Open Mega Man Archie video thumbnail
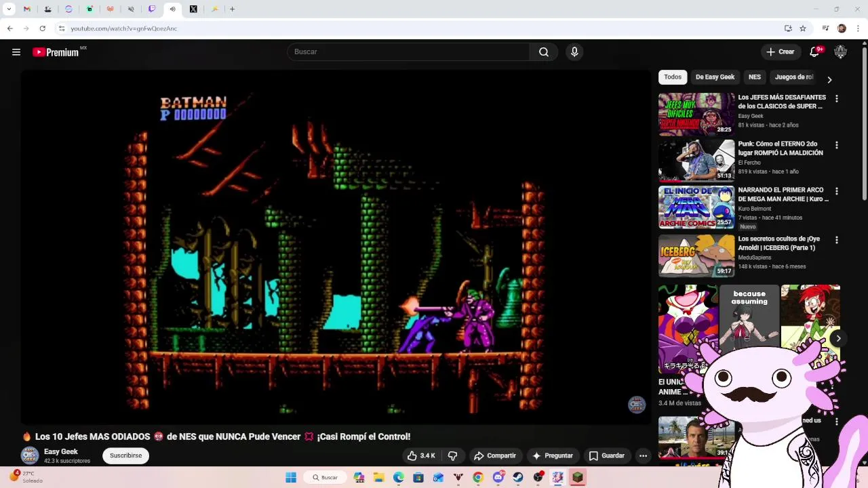Screen dimensions: 868x488 pyautogui.click(x=696, y=207)
